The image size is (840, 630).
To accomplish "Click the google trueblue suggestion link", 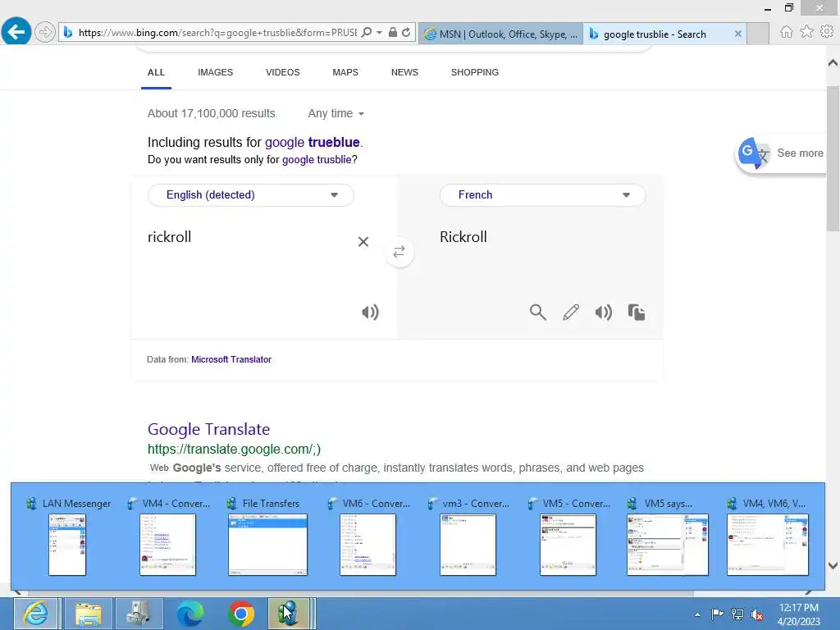I will (x=313, y=143).
